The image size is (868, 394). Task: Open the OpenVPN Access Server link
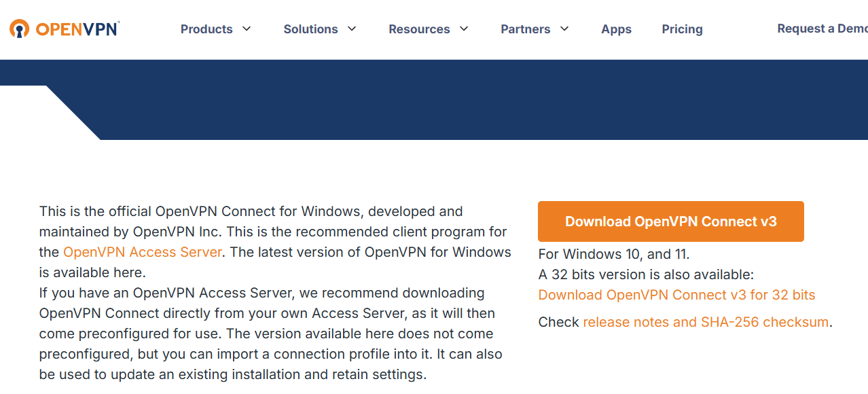143,252
